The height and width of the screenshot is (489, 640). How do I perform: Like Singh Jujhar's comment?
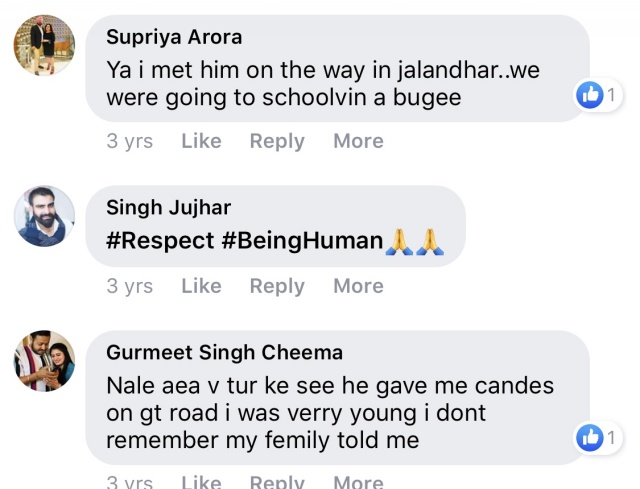[202, 286]
